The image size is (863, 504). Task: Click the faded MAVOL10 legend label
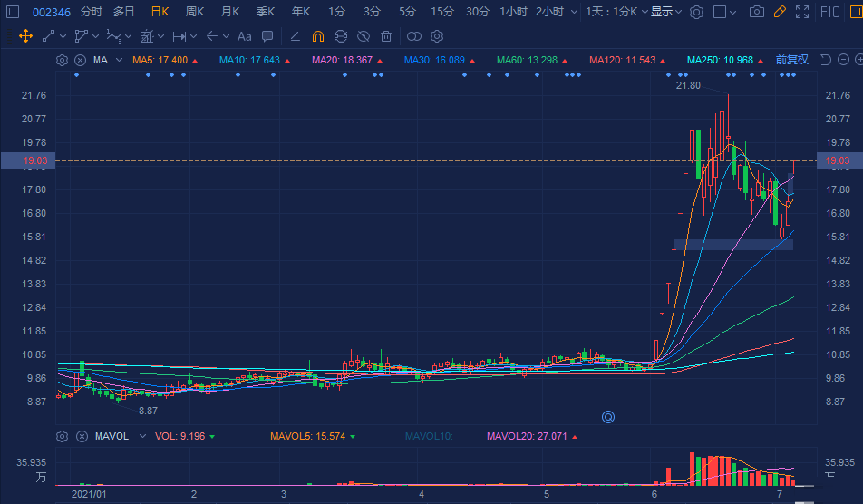point(429,436)
